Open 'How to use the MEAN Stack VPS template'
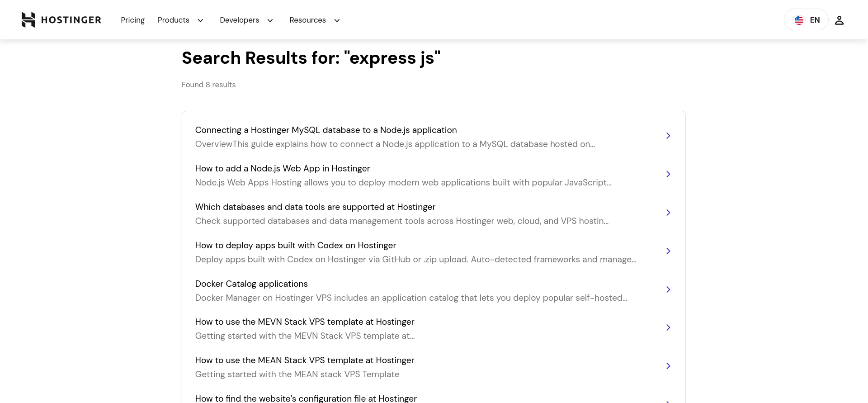Screen dimensions: 868x403 click(305, 360)
